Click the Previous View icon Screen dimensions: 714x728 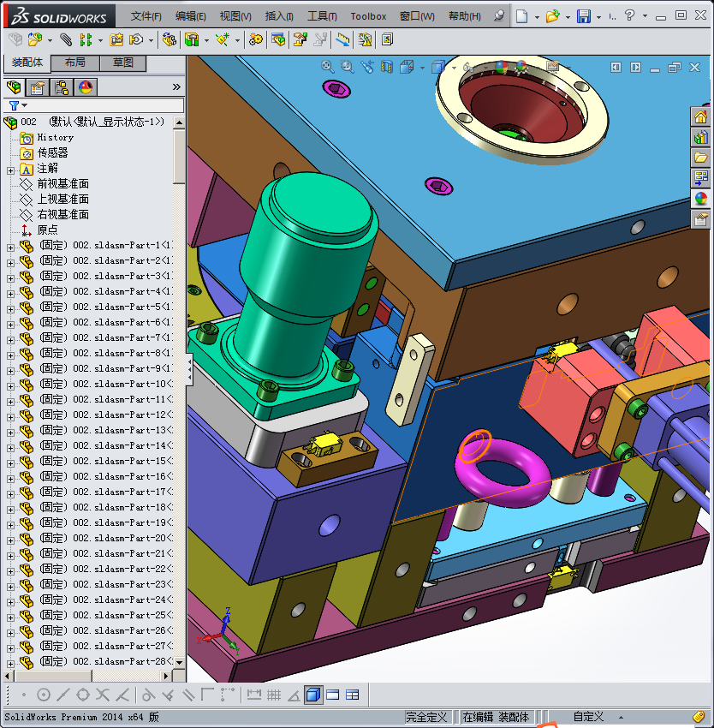pos(367,67)
